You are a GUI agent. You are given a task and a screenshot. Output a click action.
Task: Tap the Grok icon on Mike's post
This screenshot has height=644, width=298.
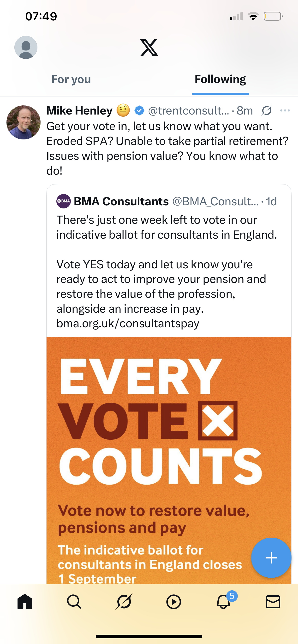266,110
